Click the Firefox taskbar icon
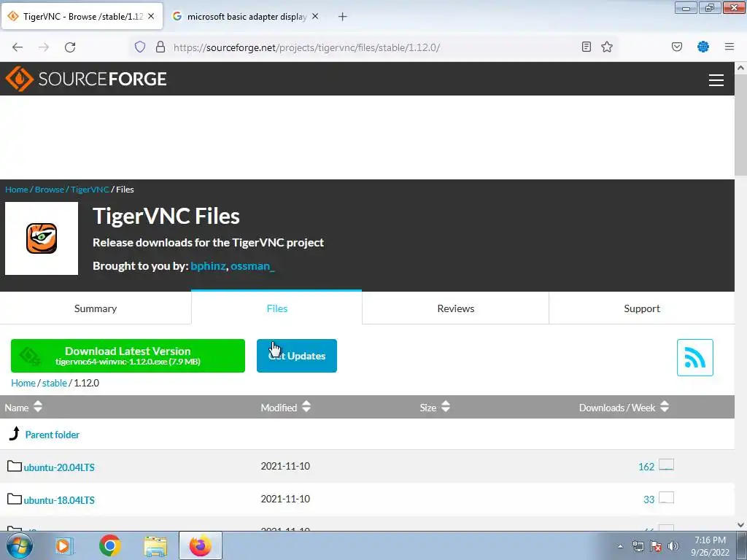Image resolution: width=747 pixels, height=560 pixels. coord(201,545)
